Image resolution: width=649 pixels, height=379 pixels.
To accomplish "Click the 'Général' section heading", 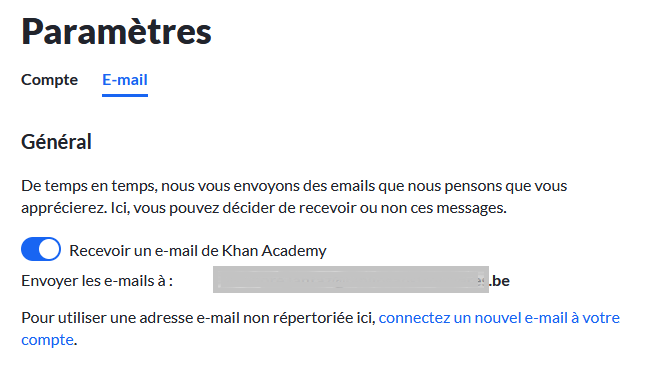I will click(56, 142).
